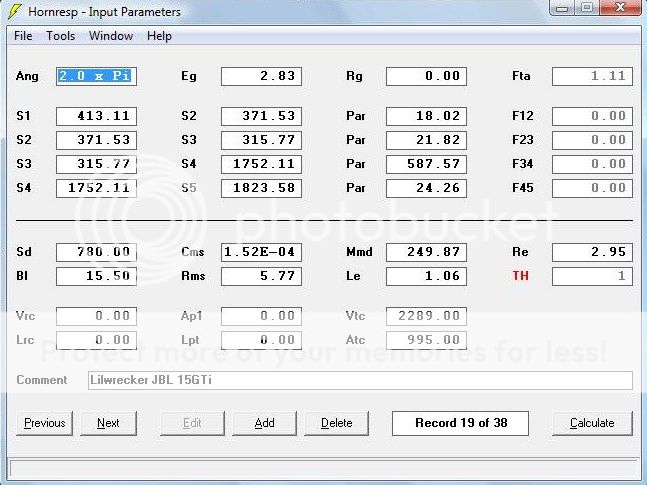Click the Rg field with 0.00
The height and width of the screenshot is (485, 647).
click(426, 76)
